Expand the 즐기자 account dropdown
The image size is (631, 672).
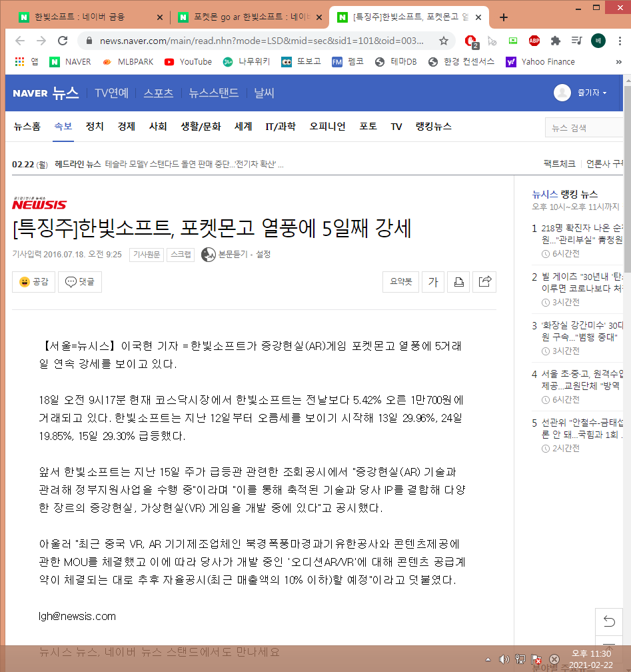tap(592, 93)
